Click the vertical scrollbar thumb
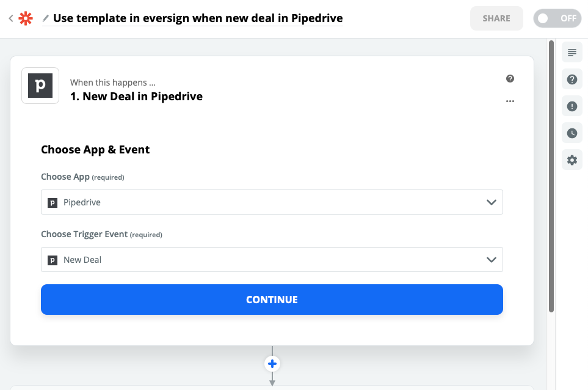 click(551, 177)
